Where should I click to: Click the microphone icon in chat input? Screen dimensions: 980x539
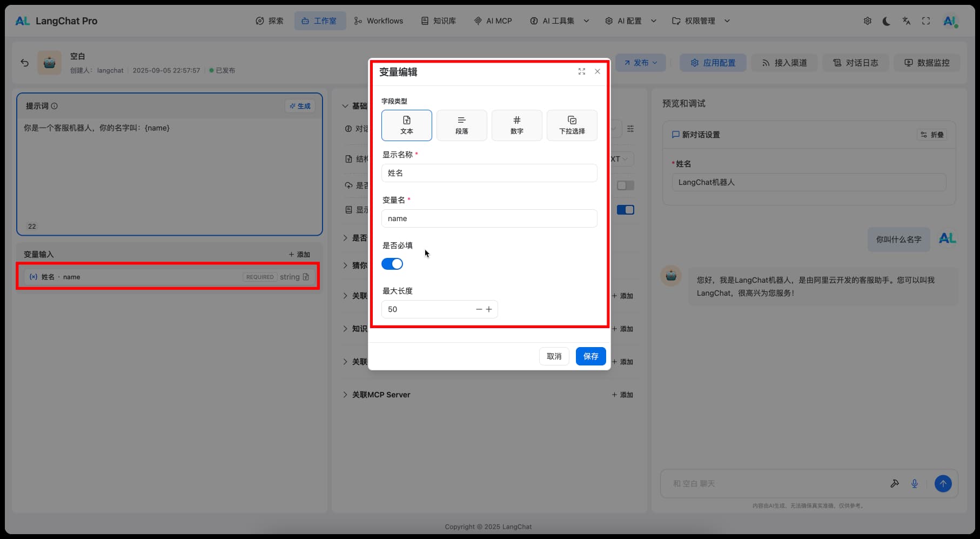914,483
